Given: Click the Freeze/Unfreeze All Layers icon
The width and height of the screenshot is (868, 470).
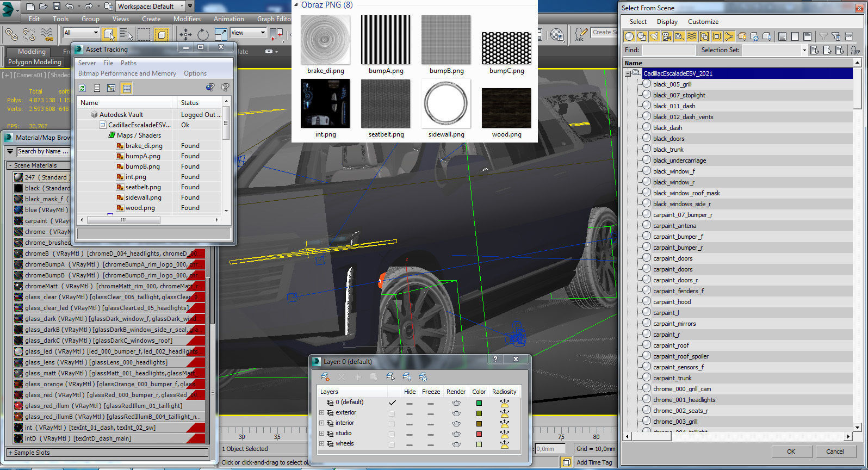Looking at the screenshot, I should coord(423,376).
